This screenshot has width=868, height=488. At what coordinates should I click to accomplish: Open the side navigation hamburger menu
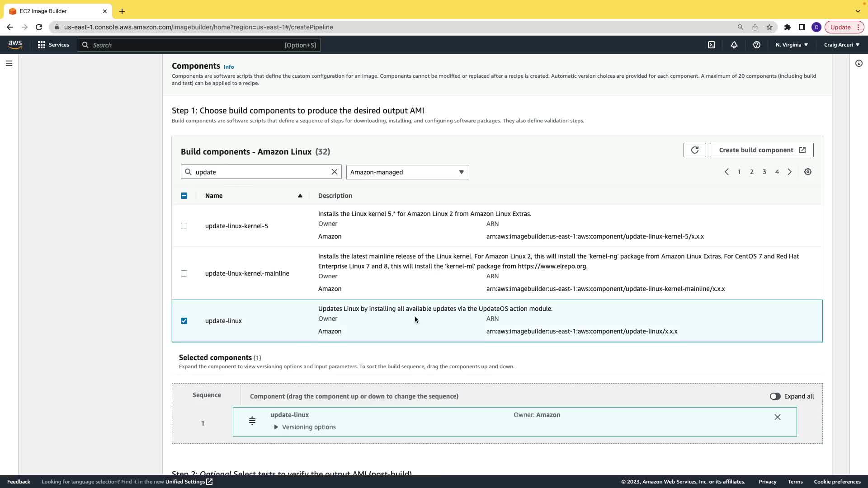(x=9, y=63)
